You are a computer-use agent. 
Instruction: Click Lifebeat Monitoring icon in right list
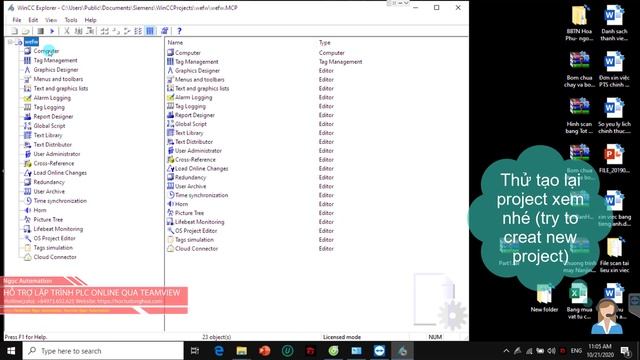pyautogui.click(x=171, y=222)
